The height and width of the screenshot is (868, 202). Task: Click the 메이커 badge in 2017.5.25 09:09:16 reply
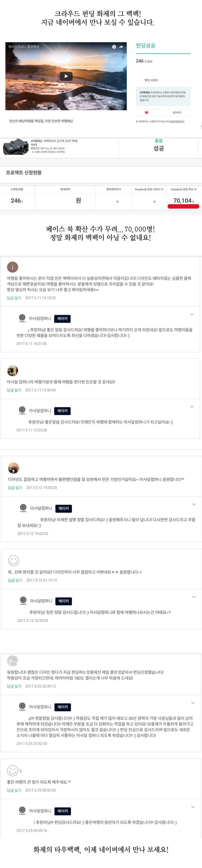63,811
